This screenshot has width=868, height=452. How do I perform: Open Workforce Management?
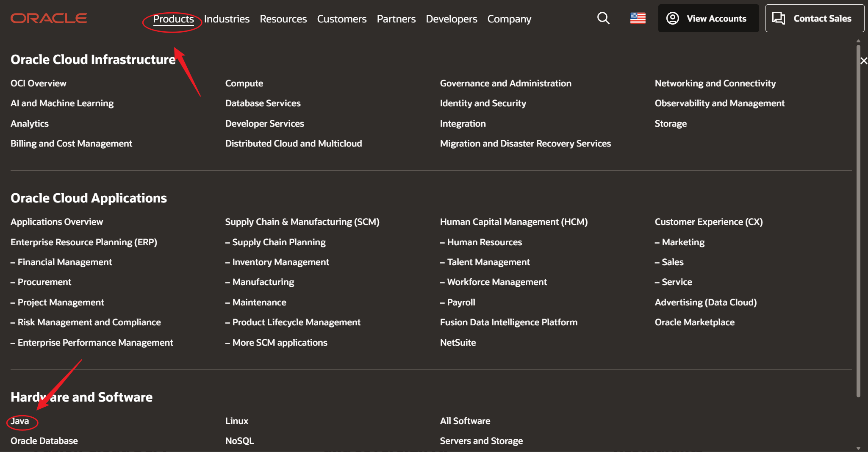click(494, 282)
